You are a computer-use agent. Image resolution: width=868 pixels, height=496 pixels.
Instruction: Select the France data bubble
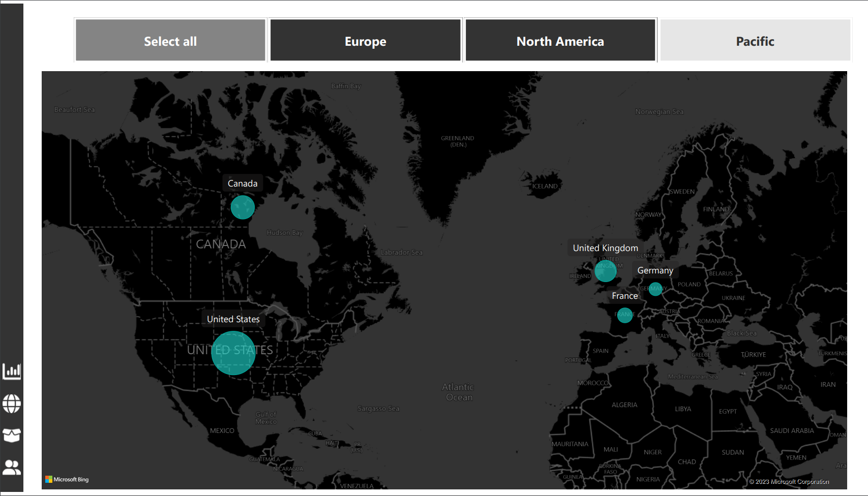point(625,315)
